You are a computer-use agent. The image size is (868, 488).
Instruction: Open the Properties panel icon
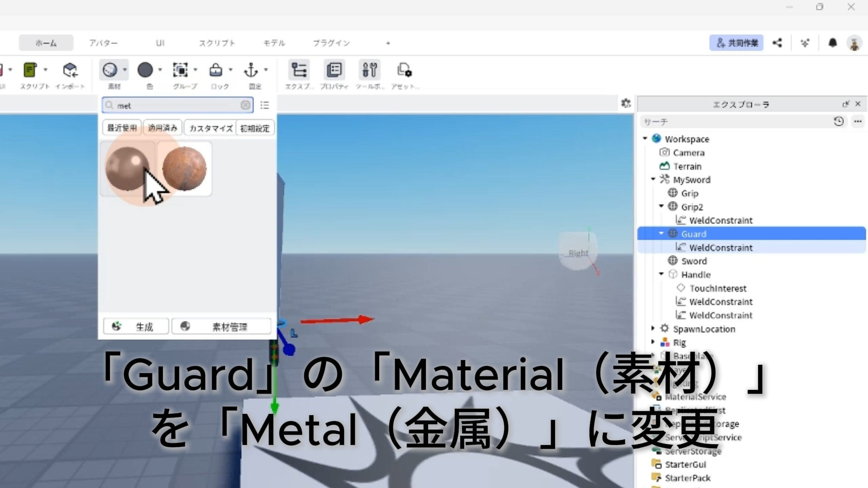click(x=334, y=70)
